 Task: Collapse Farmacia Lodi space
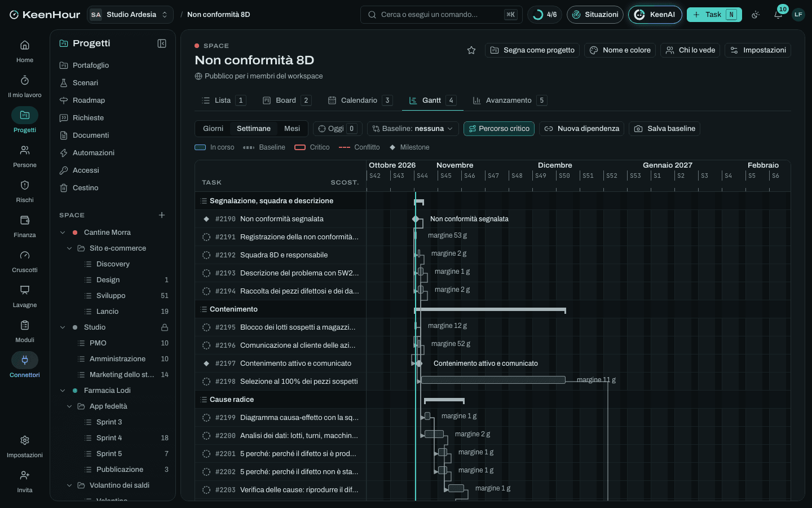tap(63, 391)
